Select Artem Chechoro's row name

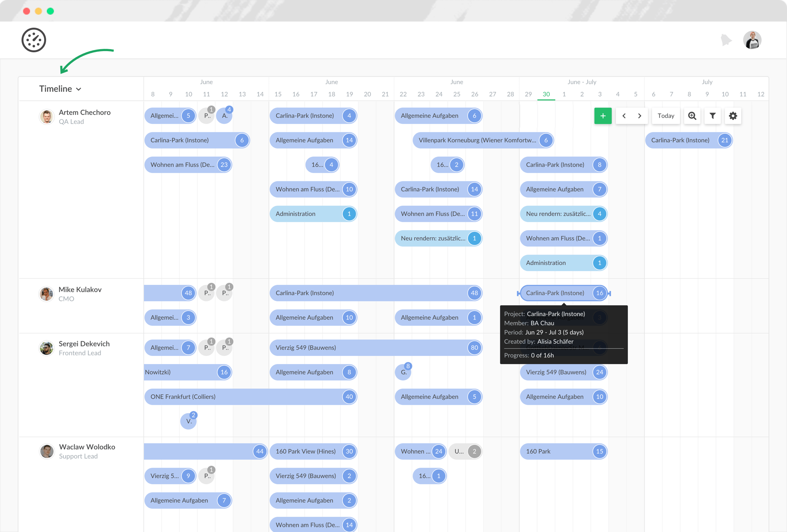tap(85, 112)
